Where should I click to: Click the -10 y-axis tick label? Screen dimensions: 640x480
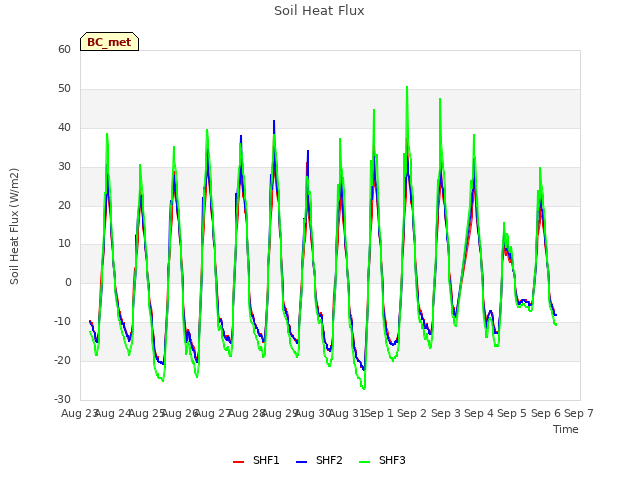pyautogui.click(x=63, y=321)
